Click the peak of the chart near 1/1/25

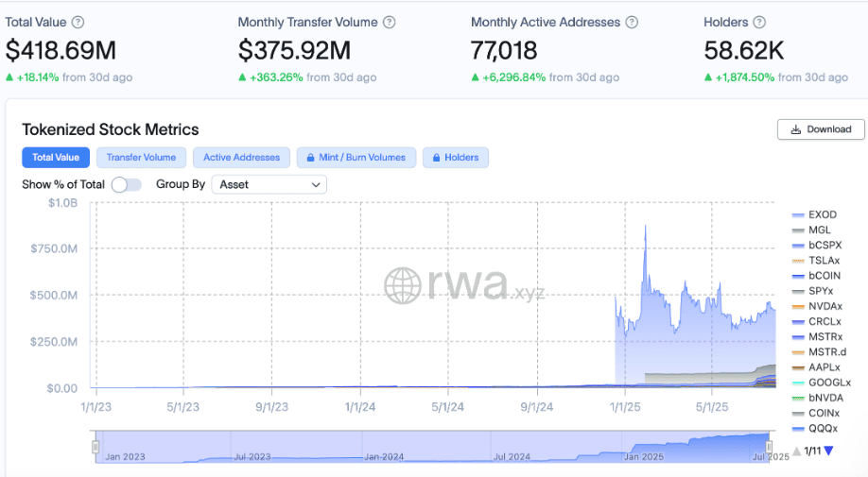coord(646,226)
